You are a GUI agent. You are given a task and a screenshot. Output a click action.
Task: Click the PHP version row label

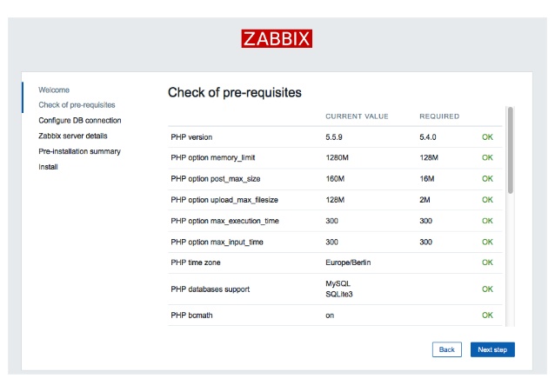191,137
